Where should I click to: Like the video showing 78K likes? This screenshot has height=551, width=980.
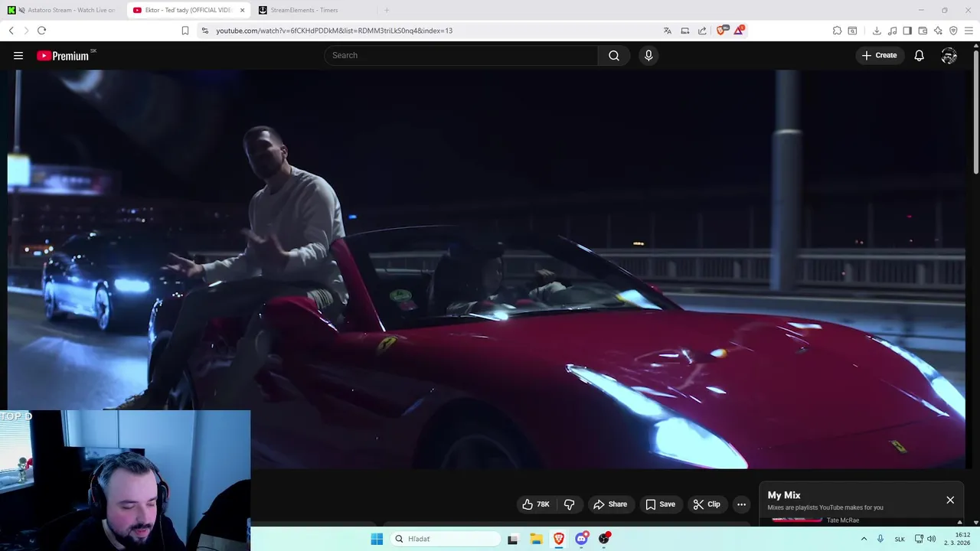coord(536,504)
